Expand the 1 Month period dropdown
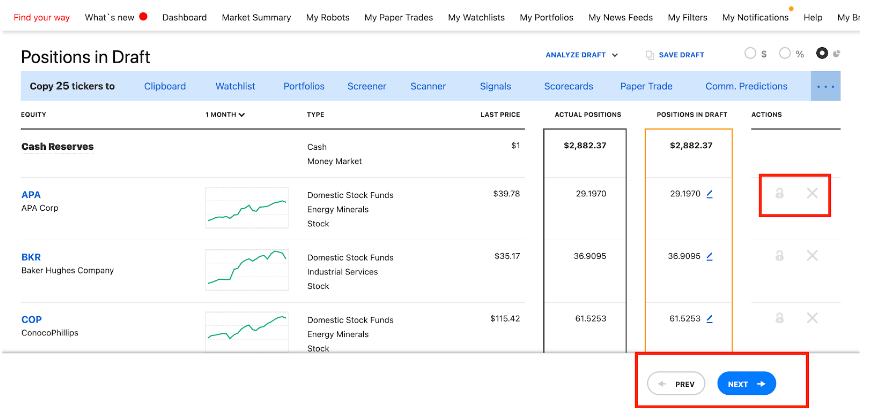This screenshot has height=420, width=871. (226, 115)
